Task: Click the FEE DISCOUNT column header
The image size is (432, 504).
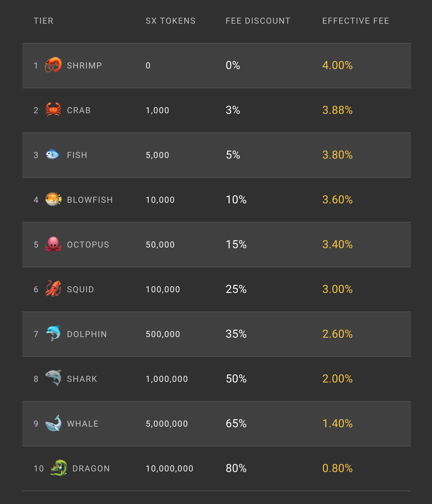Action: coord(258,21)
